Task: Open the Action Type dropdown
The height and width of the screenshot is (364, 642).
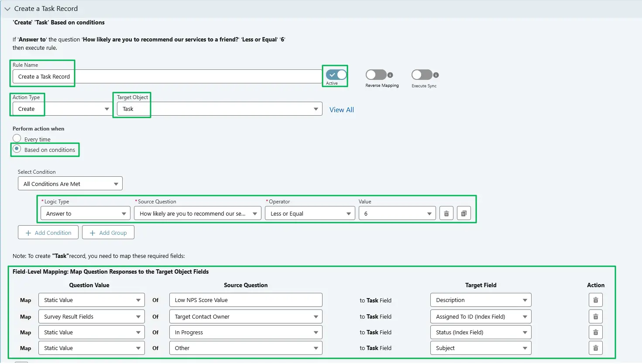Action: (61, 109)
